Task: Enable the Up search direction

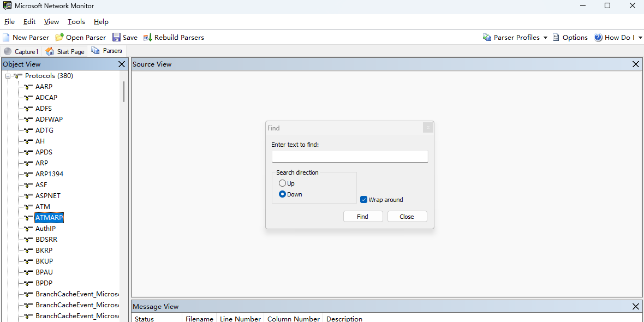Action: [282, 183]
